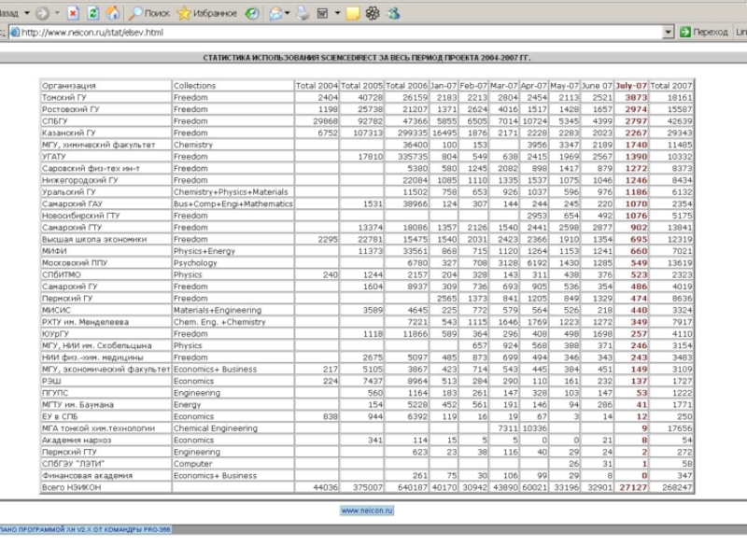
Task: Click the Edit with Word icon
Action: click(x=322, y=14)
